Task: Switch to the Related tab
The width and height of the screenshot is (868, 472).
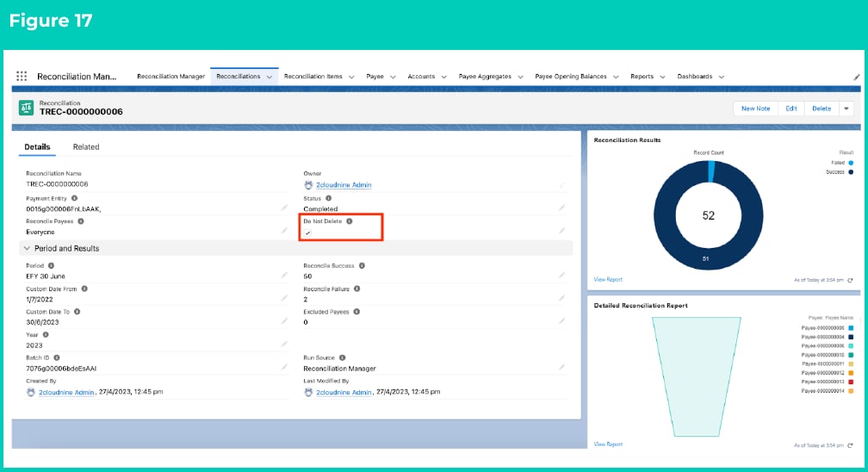Action: tap(86, 146)
